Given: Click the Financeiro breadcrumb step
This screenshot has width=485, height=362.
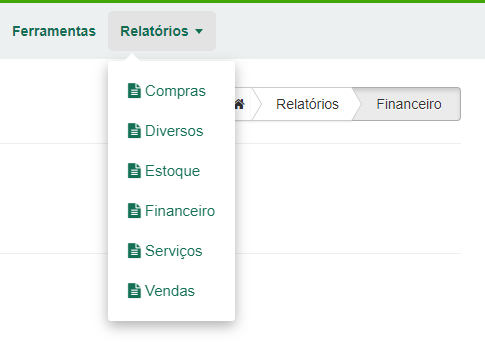Looking at the screenshot, I should click(x=409, y=104).
